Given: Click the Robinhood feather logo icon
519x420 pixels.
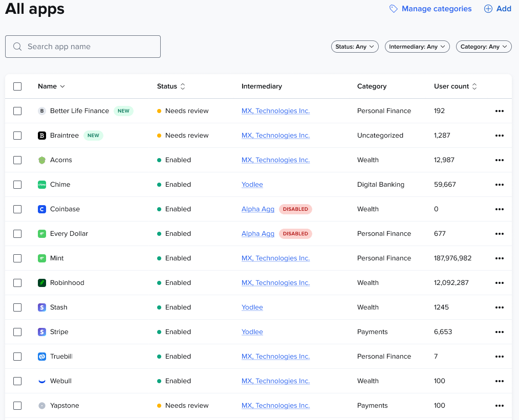Looking at the screenshot, I should 42,283.
